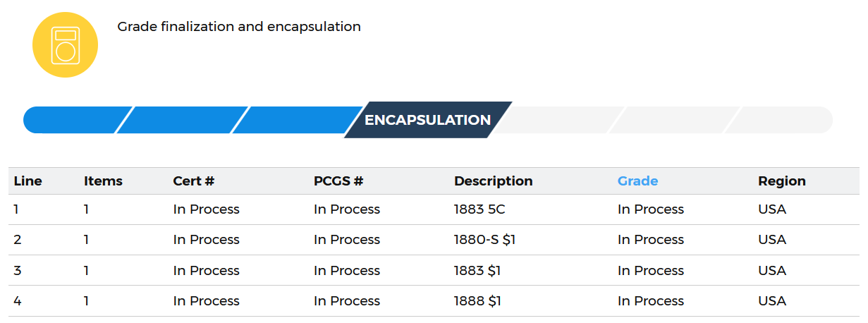Screen dimensions: 868x323
Task: Click In Process grade on line 4
Action: pyautogui.click(x=651, y=301)
